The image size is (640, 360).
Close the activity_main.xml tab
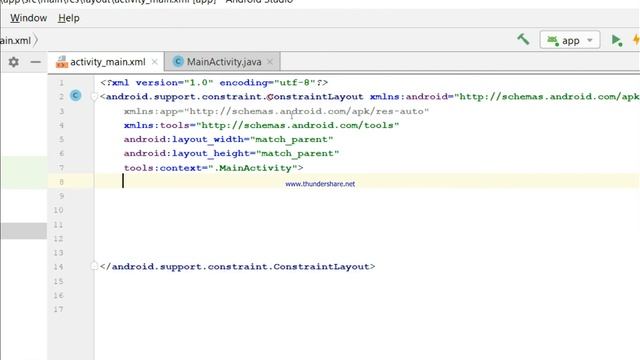click(155, 62)
